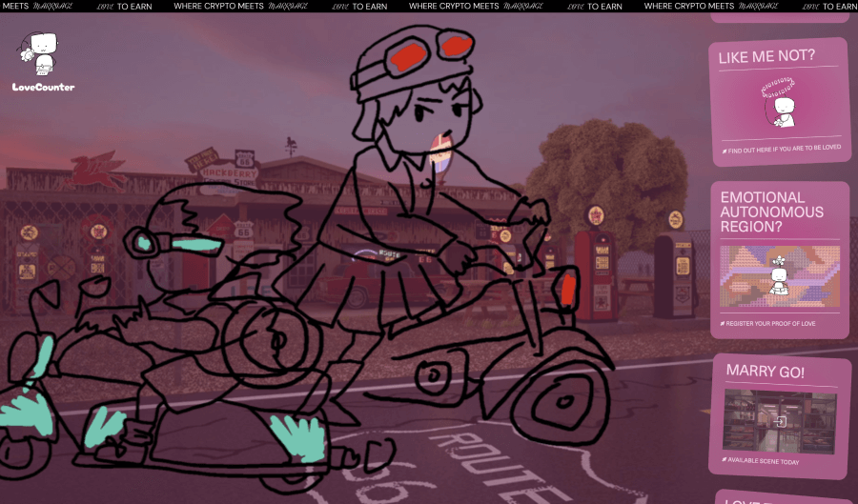Click the pixel-art robot thumbnail

(x=780, y=276)
